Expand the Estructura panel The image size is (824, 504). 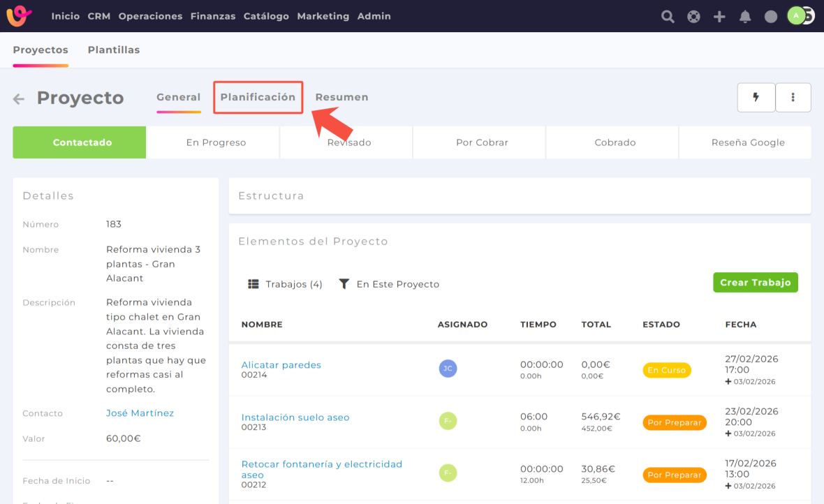520,196
